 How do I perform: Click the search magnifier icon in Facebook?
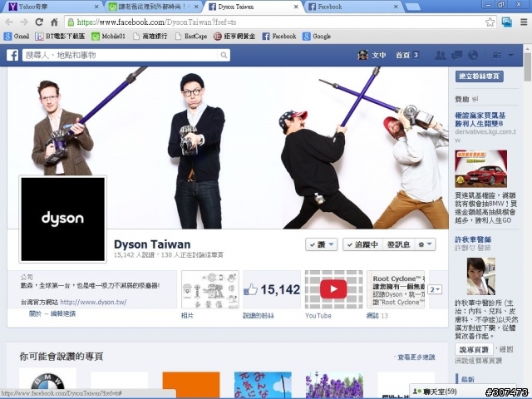tap(224, 55)
